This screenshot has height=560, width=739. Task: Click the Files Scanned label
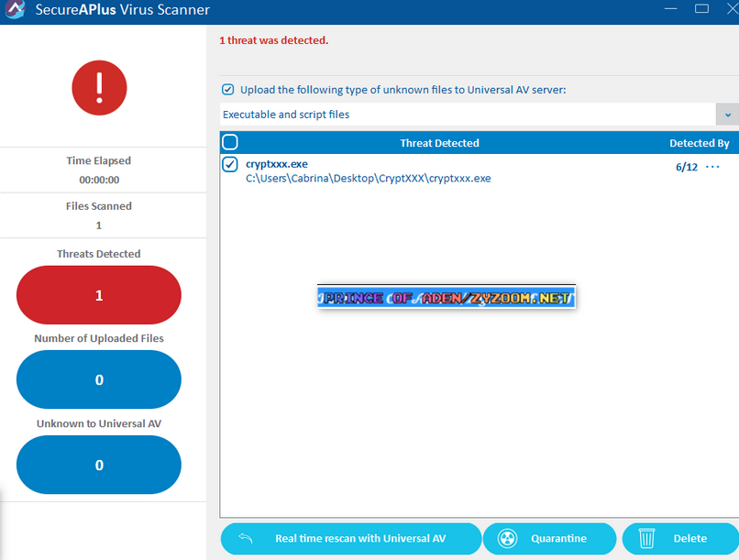click(x=99, y=206)
